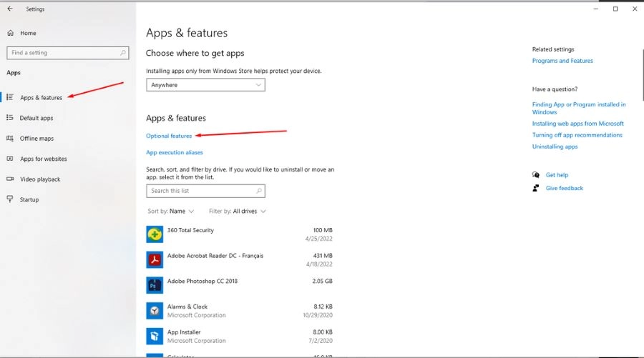This screenshot has height=358, width=644.
Task: Click the Adobe Photoshop CC 2018 icon
Action: click(x=155, y=285)
